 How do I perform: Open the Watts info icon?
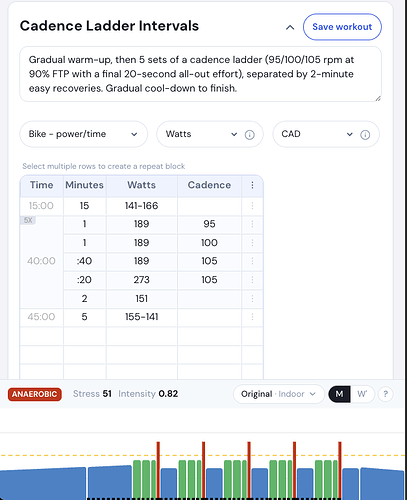coord(250,135)
